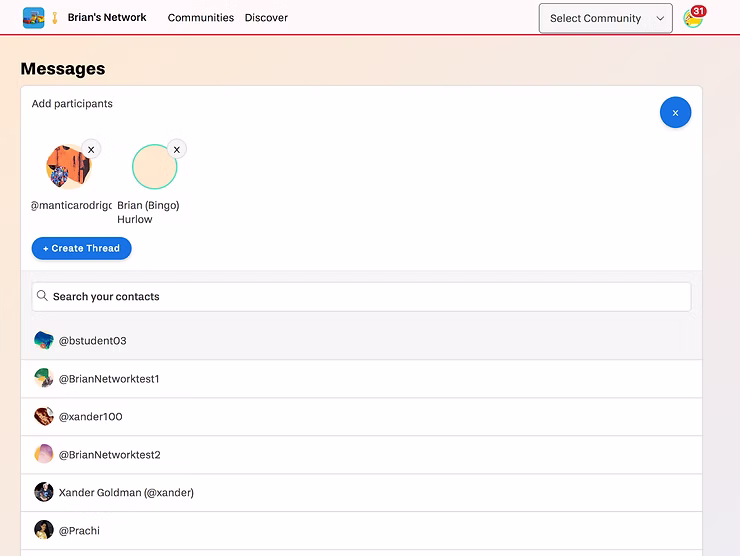The image size is (740, 556).
Task: Select contact @bstudent03
Action: 92,341
